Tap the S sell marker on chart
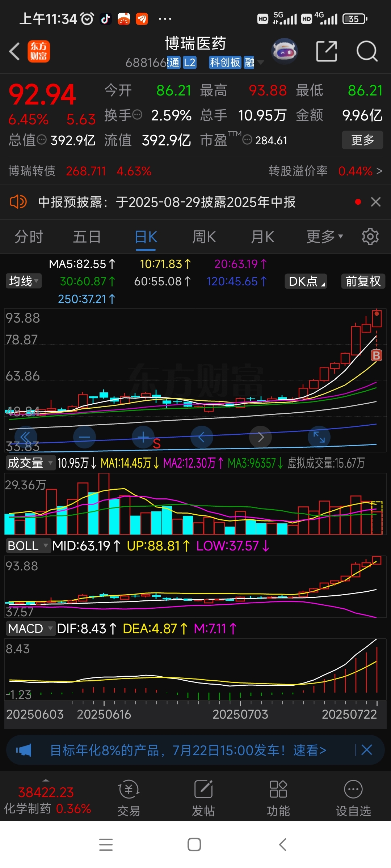 (x=156, y=444)
